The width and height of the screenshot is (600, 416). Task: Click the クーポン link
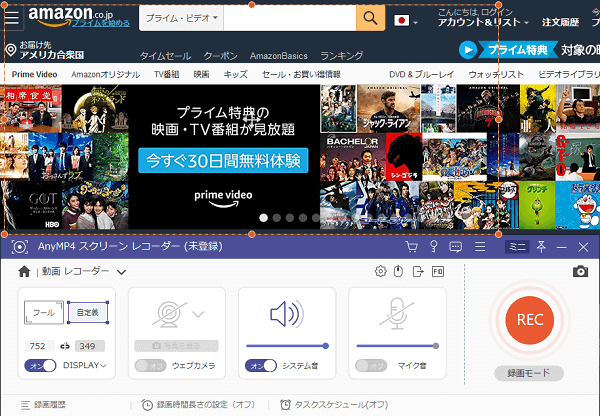(220, 56)
